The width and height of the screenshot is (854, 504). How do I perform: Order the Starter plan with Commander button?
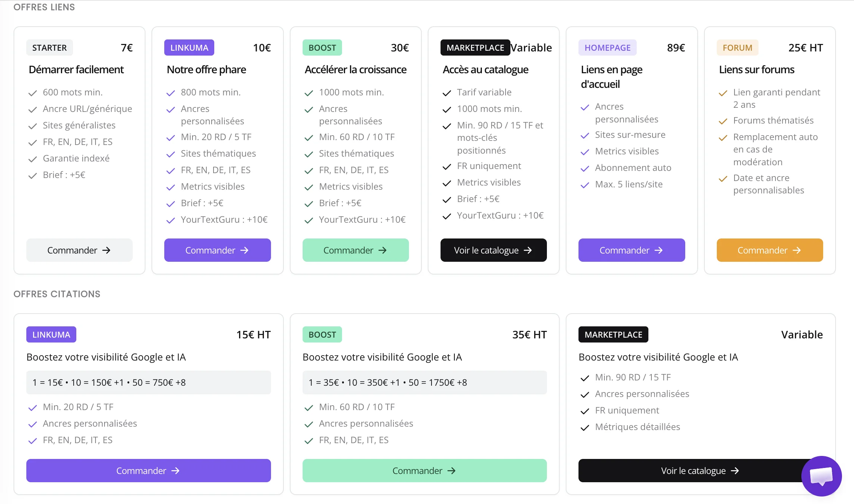79,250
